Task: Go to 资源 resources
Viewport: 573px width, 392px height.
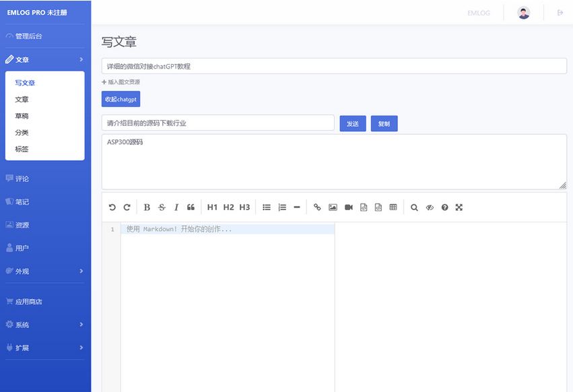Action: point(18,225)
